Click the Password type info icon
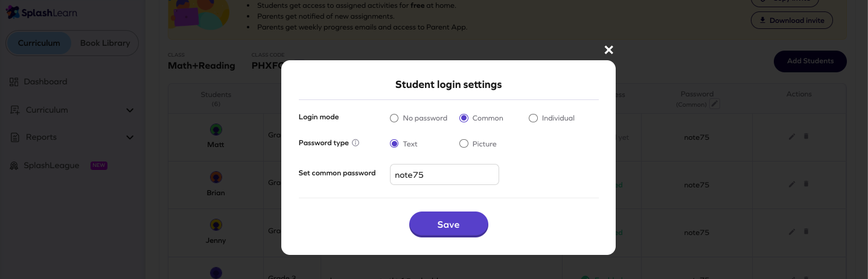Screen dimensions: 868x279 pyautogui.click(x=356, y=143)
